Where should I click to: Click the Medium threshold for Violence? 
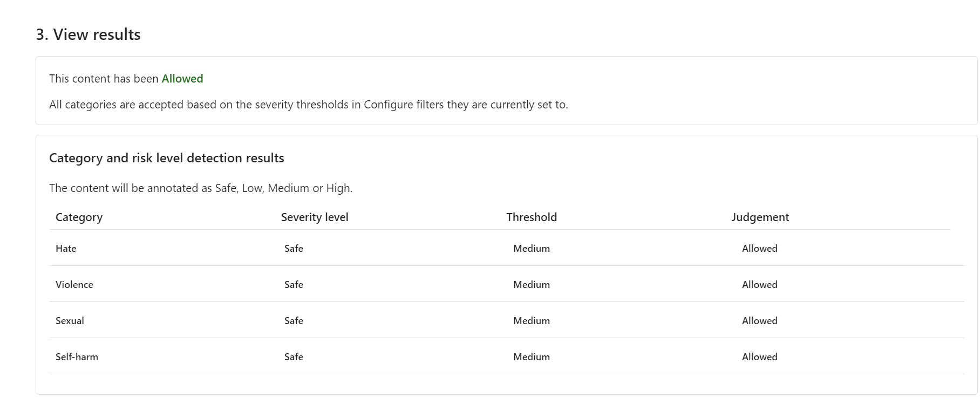(531, 285)
